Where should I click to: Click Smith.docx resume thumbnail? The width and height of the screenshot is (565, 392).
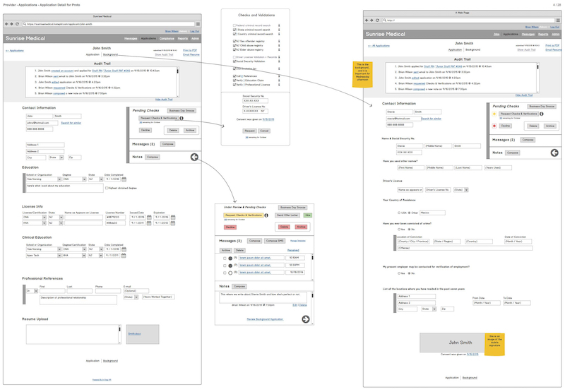[143, 334]
